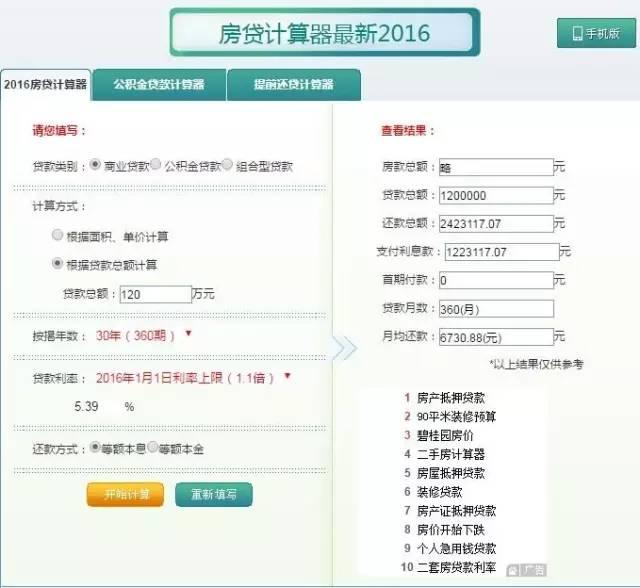Choose 根据贷款总额计算 radio option
Screen dimensions: 640x588
(x=58, y=263)
